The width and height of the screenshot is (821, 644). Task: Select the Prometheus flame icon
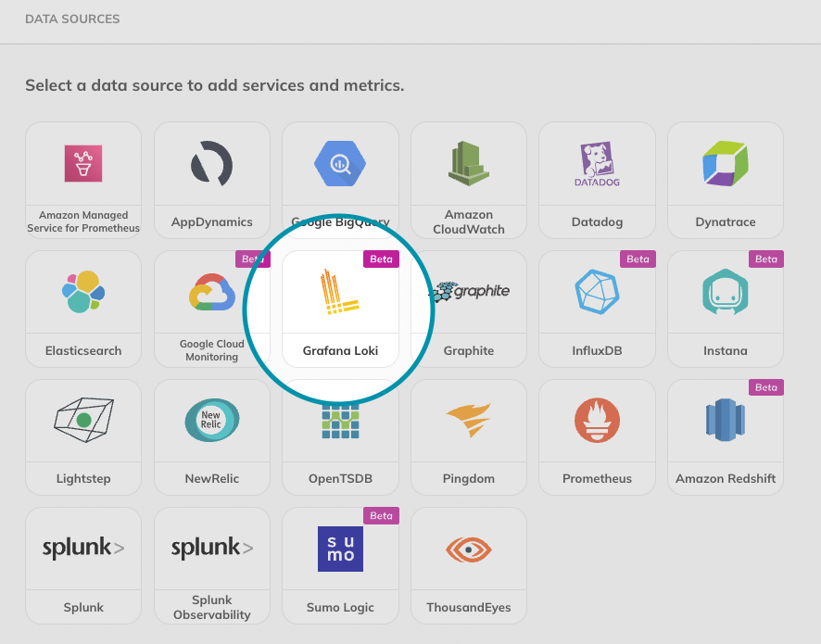tap(597, 420)
